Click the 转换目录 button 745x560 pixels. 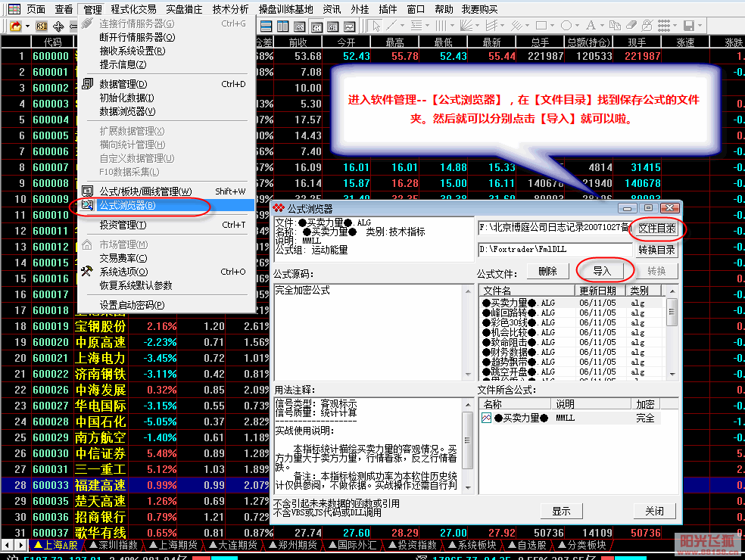[x=656, y=250]
